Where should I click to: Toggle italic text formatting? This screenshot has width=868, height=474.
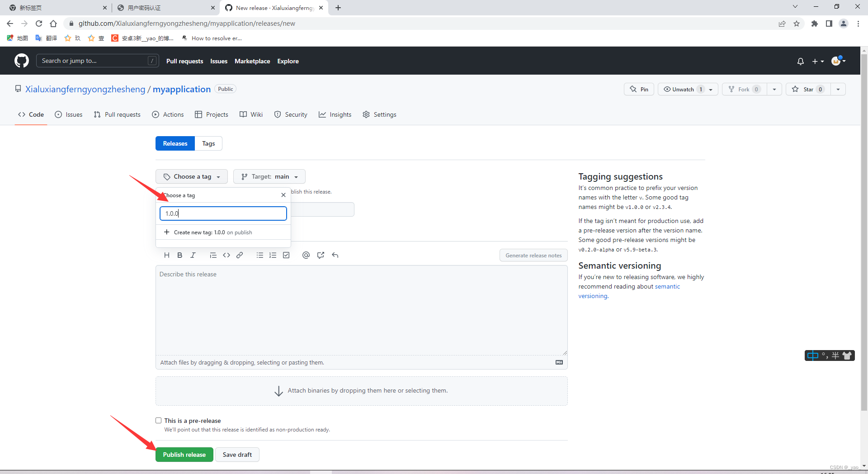click(x=193, y=255)
